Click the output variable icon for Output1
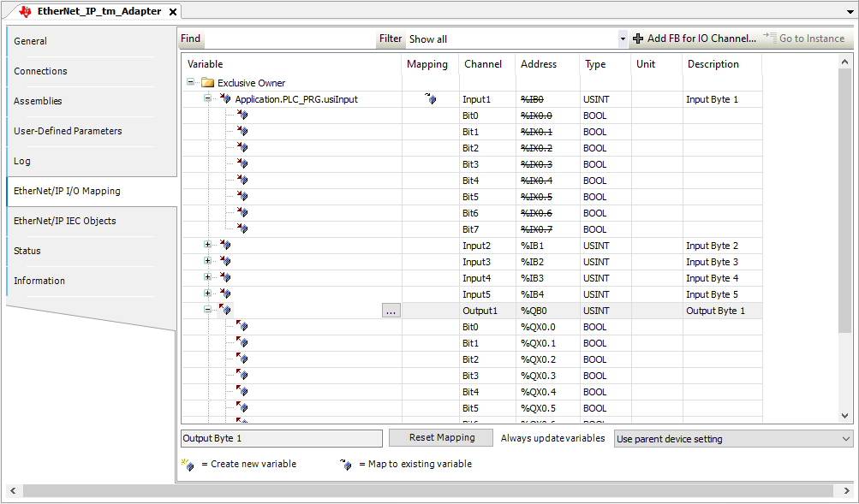 (224, 311)
